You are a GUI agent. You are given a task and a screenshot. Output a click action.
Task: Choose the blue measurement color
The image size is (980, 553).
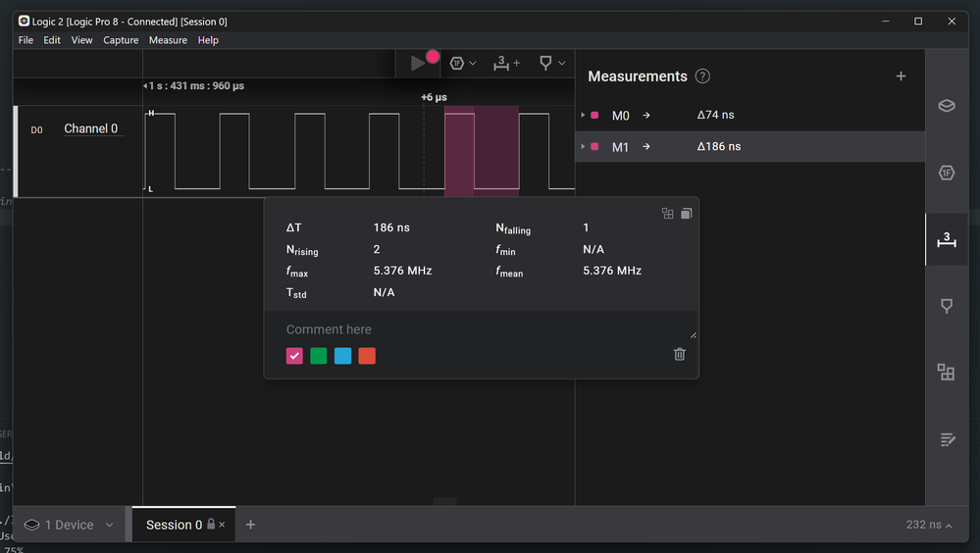click(x=342, y=356)
